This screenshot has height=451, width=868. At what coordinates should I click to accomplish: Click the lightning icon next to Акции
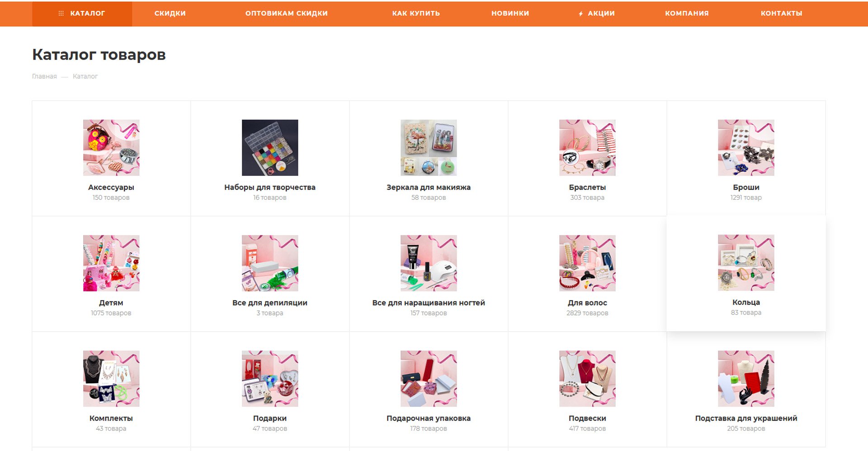coord(580,14)
